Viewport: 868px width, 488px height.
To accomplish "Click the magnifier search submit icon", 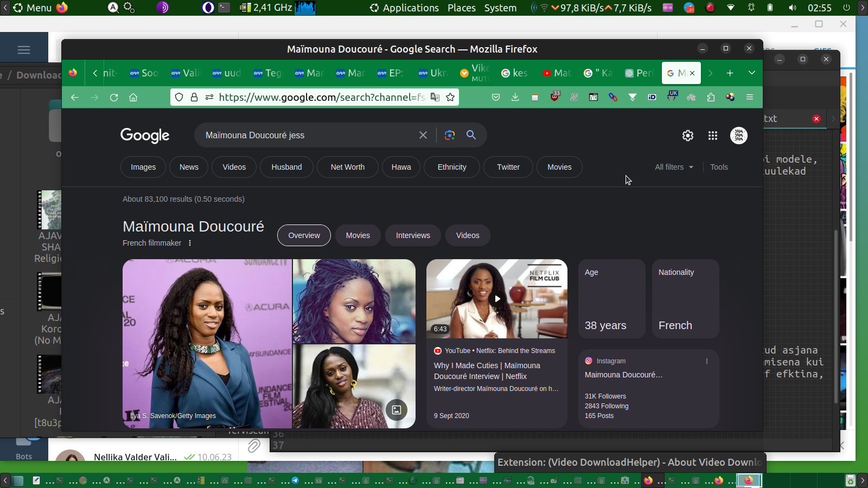I will tap(471, 135).
